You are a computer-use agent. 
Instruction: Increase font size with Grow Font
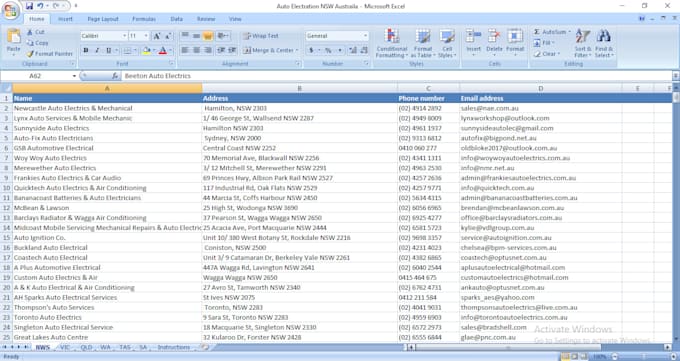157,36
